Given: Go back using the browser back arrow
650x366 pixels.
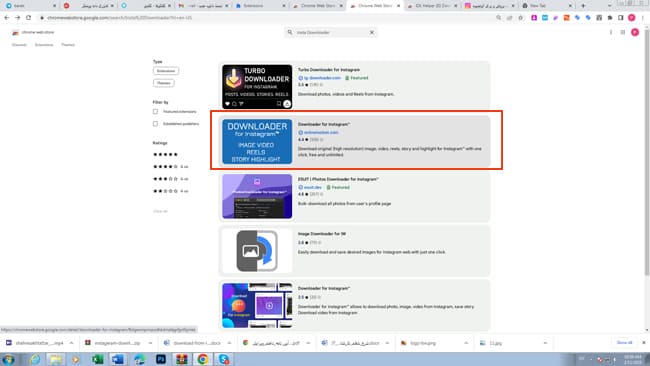Looking at the screenshot, I should point(7,18).
